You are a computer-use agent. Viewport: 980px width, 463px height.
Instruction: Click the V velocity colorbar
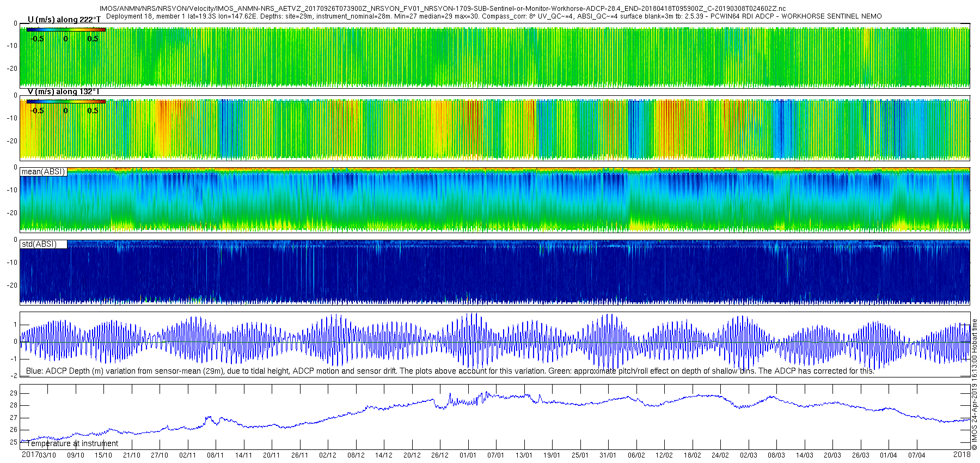(65, 101)
